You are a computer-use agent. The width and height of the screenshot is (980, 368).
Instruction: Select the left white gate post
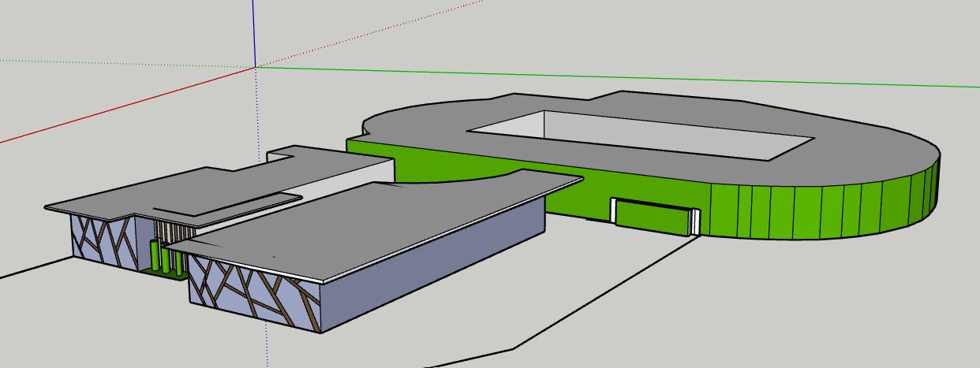613,210
